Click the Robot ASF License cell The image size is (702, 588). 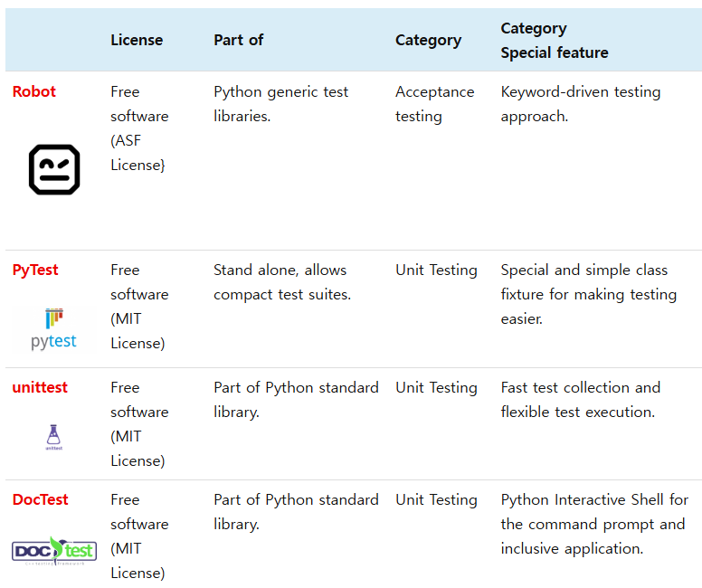[139, 128]
